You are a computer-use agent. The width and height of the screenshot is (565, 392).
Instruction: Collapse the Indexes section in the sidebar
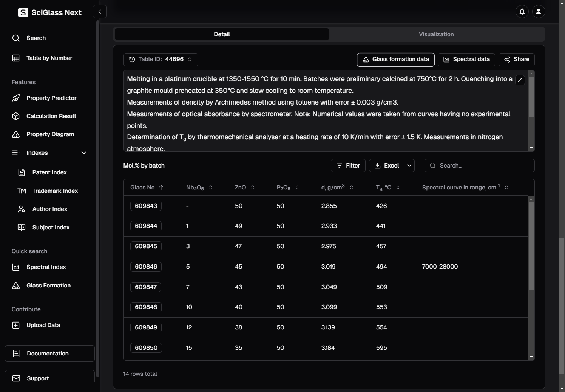point(84,153)
